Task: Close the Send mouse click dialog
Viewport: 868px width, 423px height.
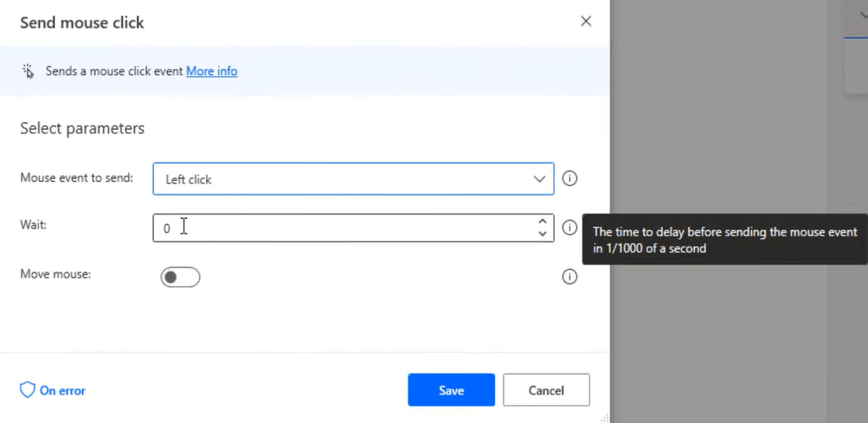Action: (x=586, y=21)
